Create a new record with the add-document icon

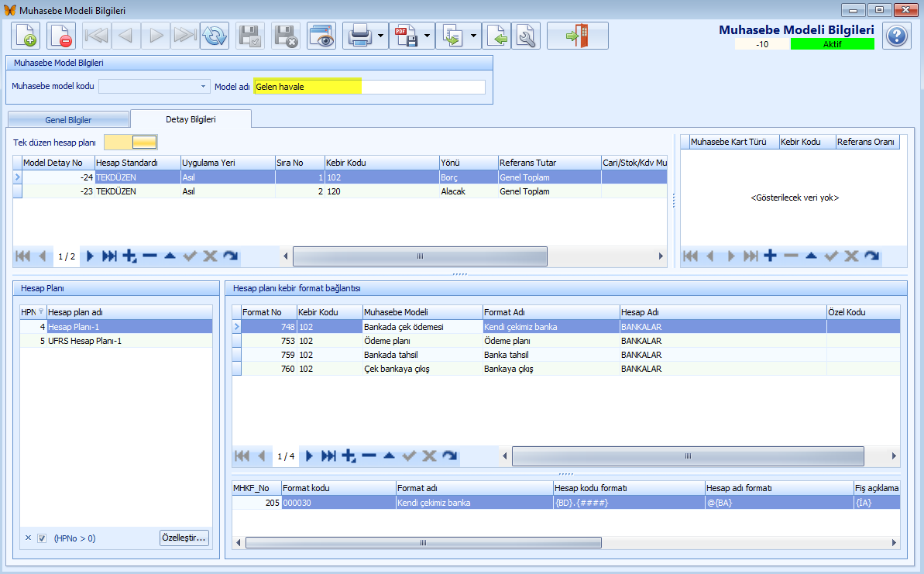26,36
